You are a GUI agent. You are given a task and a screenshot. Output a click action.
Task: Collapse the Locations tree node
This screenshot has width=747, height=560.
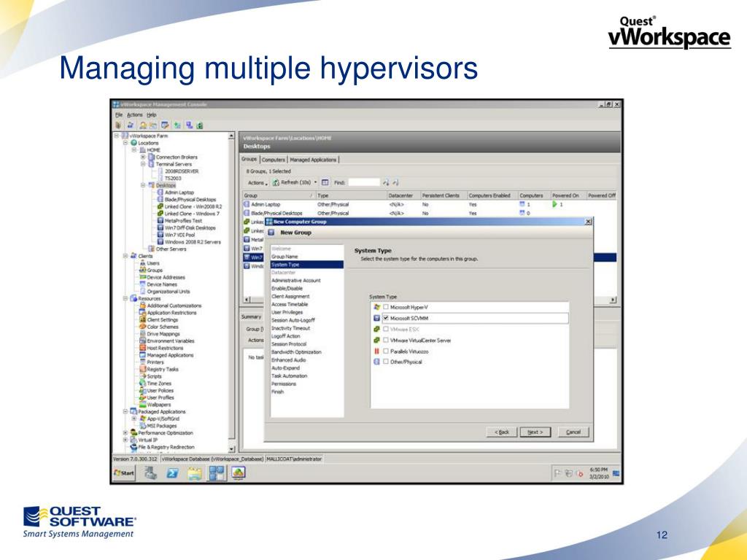[x=125, y=143]
